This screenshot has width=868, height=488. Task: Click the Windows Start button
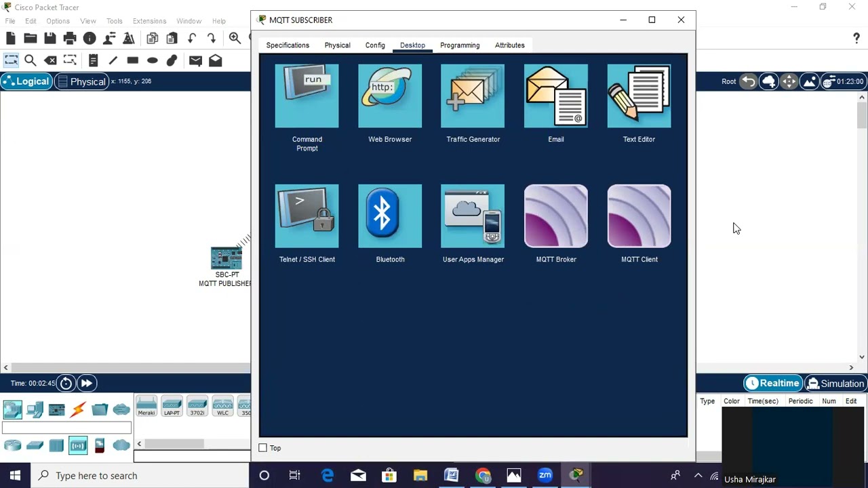[x=15, y=476]
